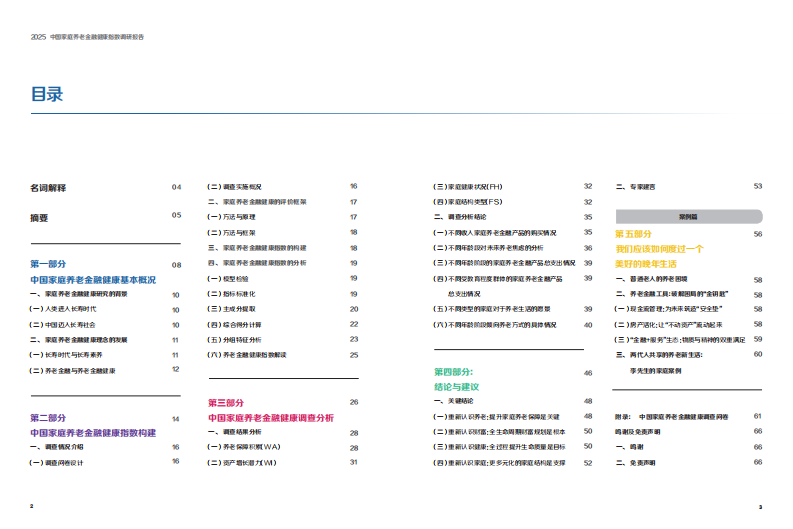This screenshot has height=529, width=793.
Task: Open the 名词解释 contents entry
Action: (47, 187)
